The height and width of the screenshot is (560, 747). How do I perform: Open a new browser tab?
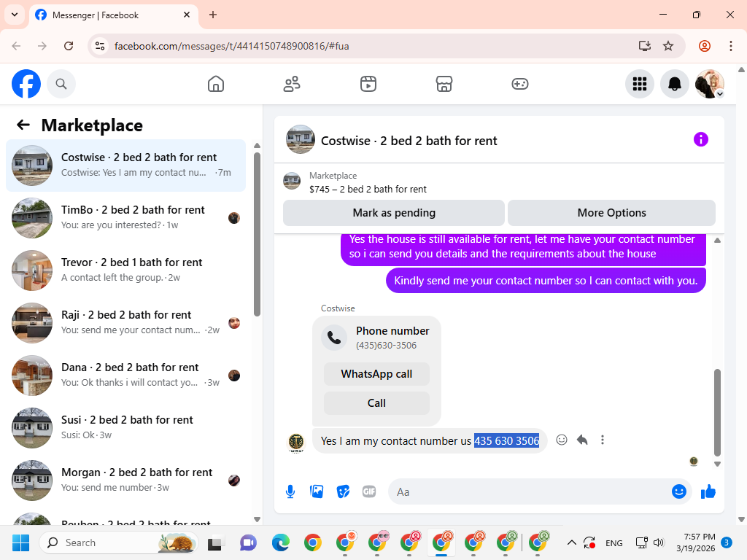point(213,15)
